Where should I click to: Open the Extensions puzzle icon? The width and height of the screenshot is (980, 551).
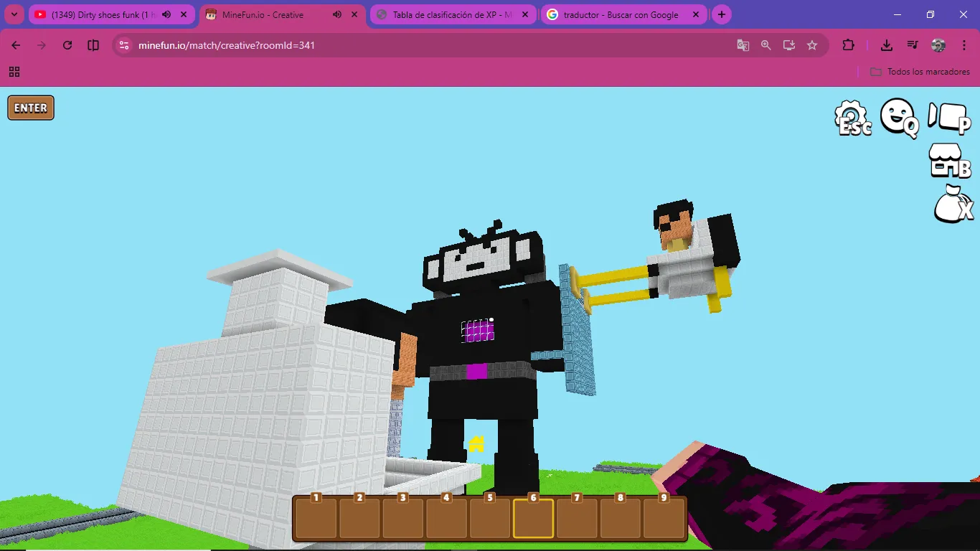848,45
